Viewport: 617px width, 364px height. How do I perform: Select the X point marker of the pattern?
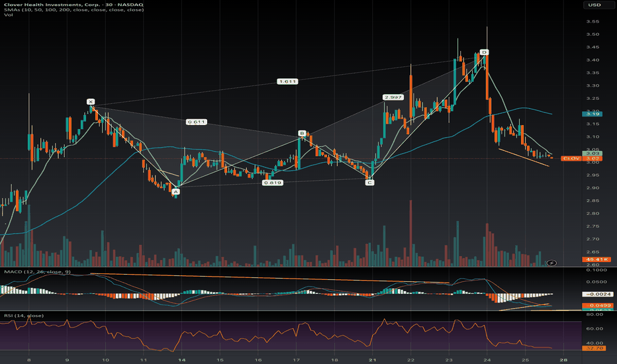pyautogui.click(x=91, y=102)
